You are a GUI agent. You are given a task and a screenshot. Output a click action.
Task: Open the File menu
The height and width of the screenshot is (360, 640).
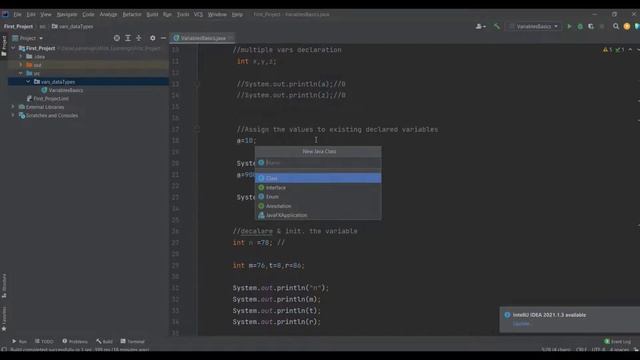pyautogui.click(x=17, y=14)
